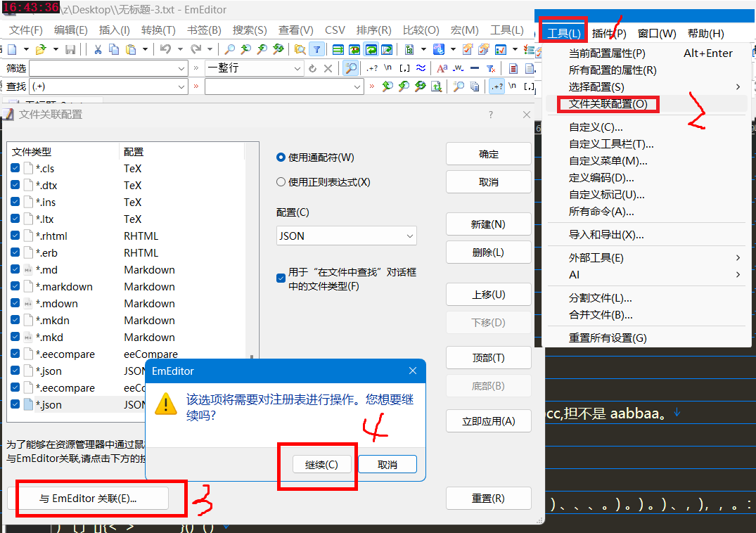
Task: Open the 搜索(S) menu
Action: pyautogui.click(x=249, y=30)
